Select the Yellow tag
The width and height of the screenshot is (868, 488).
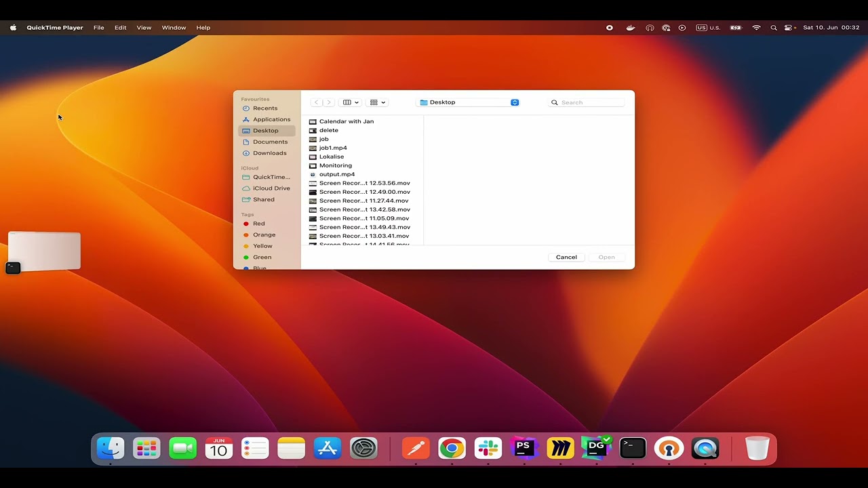pyautogui.click(x=265, y=246)
